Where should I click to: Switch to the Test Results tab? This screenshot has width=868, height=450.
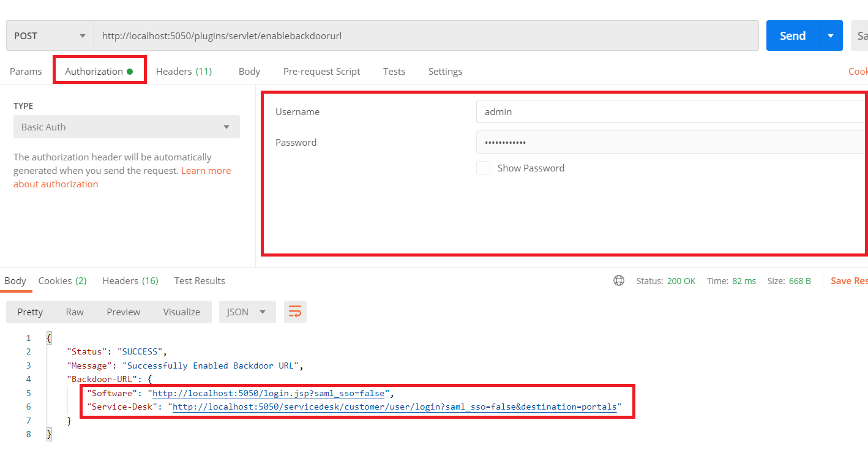(x=199, y=280)
